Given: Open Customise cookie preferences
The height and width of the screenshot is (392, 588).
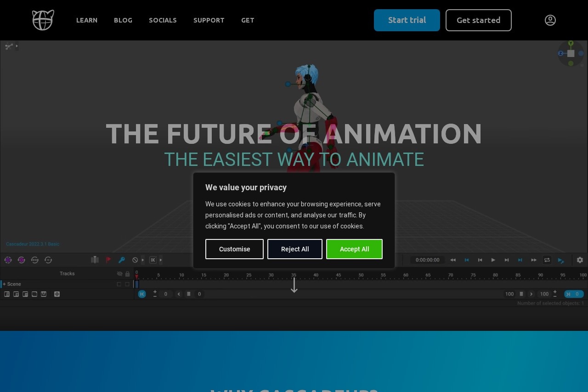Looking at the screenshot, I should click(x=234, y=249).
